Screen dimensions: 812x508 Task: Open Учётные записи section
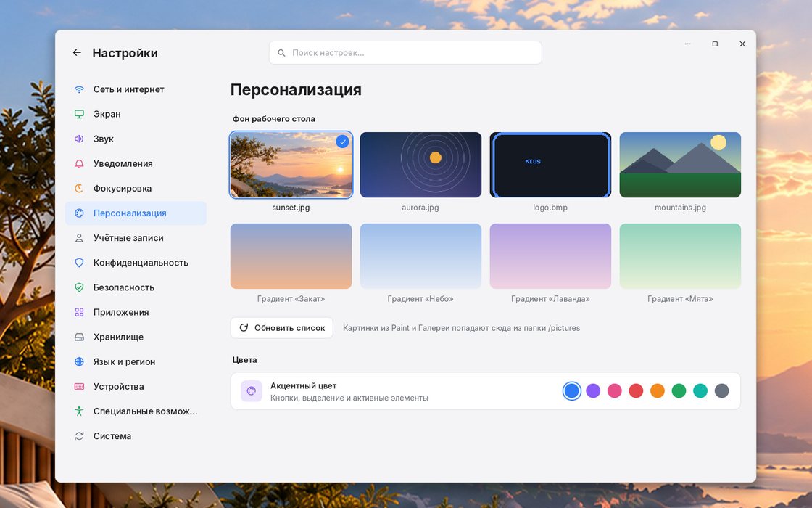click(136, 238)
